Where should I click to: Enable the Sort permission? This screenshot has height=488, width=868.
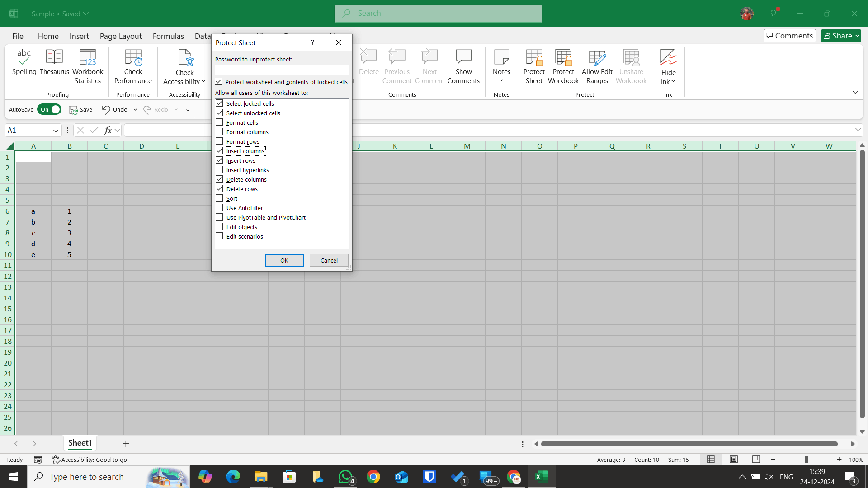click(x=219, y=198)
